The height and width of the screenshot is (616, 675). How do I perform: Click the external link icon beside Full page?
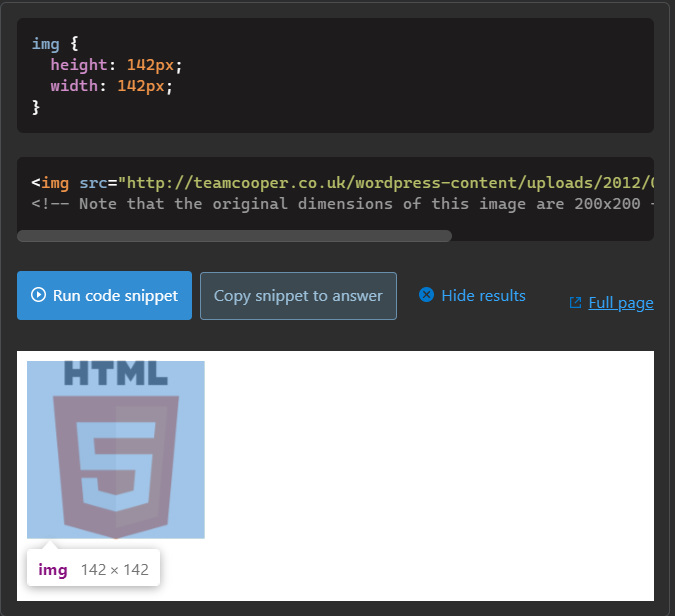[x=576, y=303]
